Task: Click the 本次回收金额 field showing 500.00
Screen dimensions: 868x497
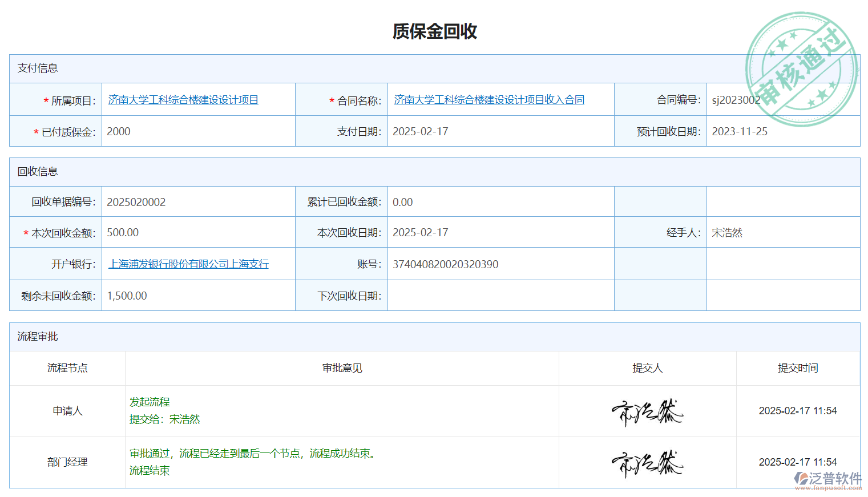Action: click(123, 233)
